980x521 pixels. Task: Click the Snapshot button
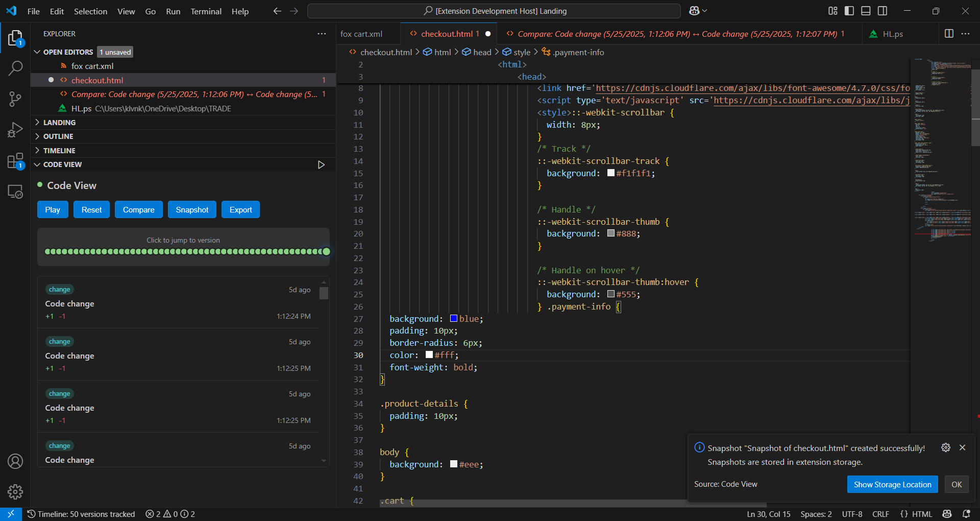192,209
